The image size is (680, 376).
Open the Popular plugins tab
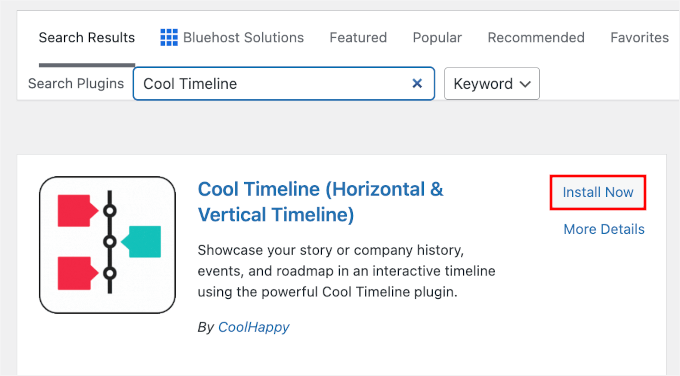click(x=437, y=38)
